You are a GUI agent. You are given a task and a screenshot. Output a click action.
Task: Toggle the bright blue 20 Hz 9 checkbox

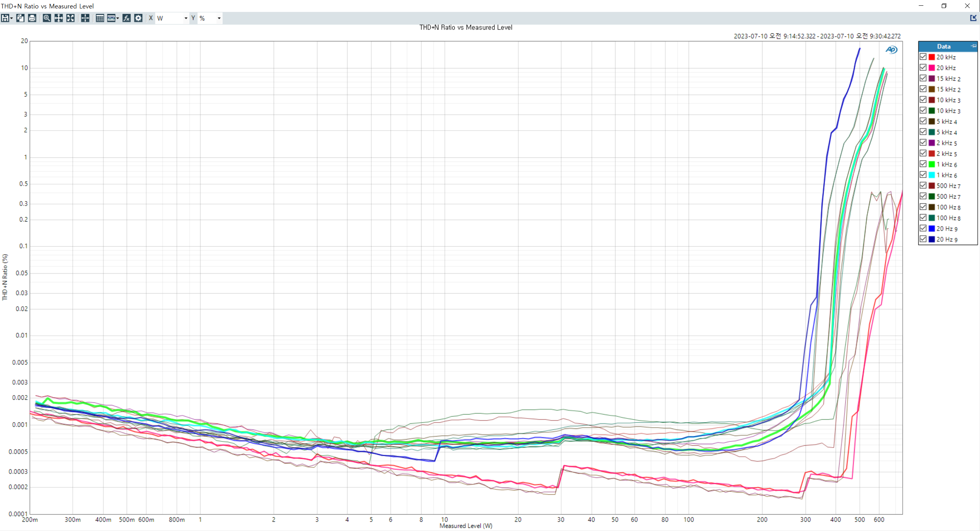tap(923, 228)
